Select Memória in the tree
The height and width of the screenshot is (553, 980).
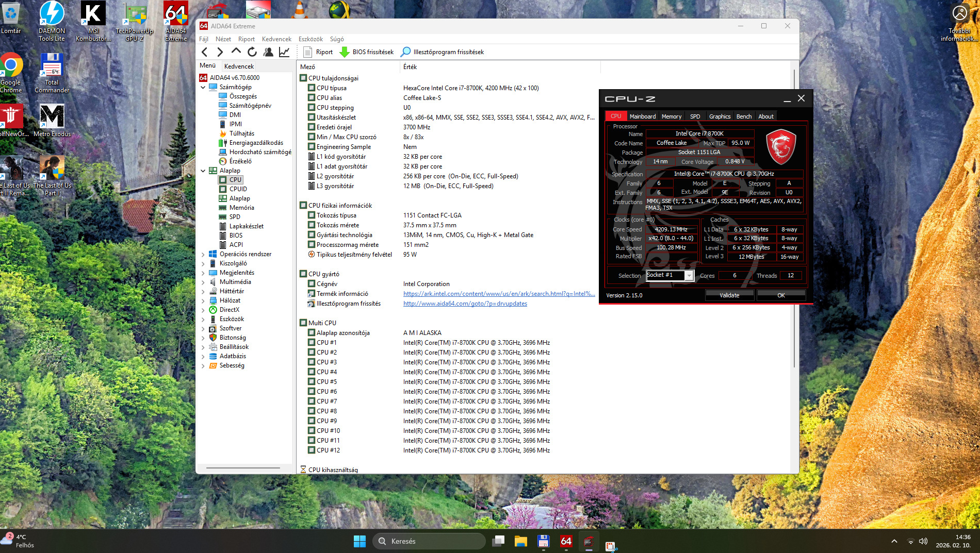click(242, 208)
